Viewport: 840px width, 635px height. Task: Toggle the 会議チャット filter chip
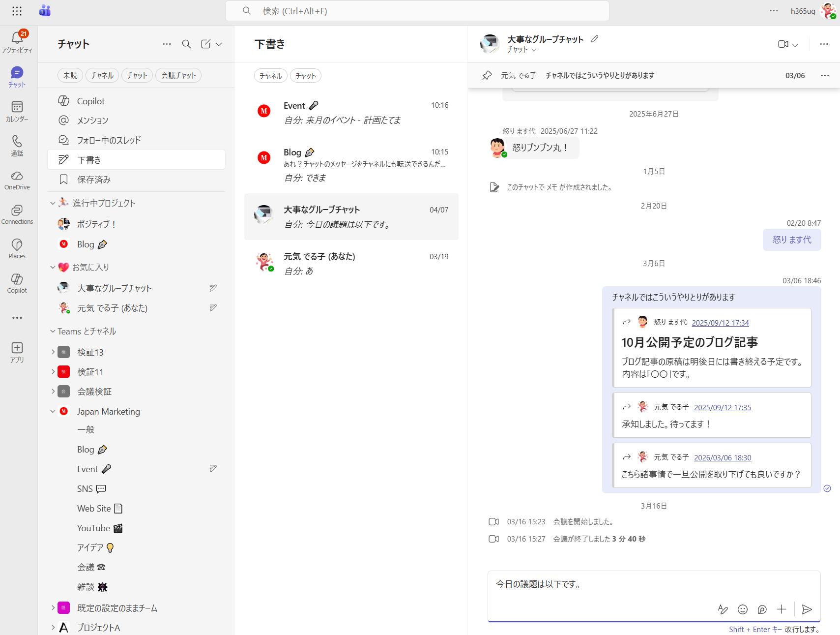(x=178, y=75)
